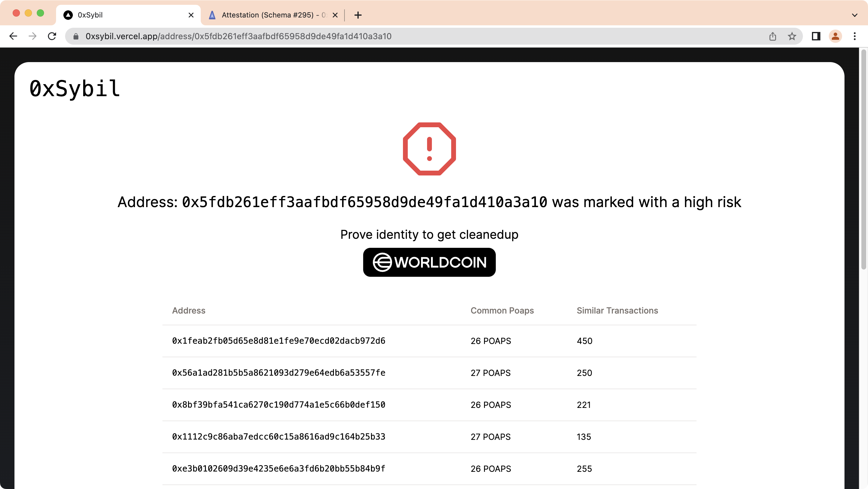Click the macOS green fullscreen window button
This screenshot has height=489, width=868.
[x=40, y=13]
